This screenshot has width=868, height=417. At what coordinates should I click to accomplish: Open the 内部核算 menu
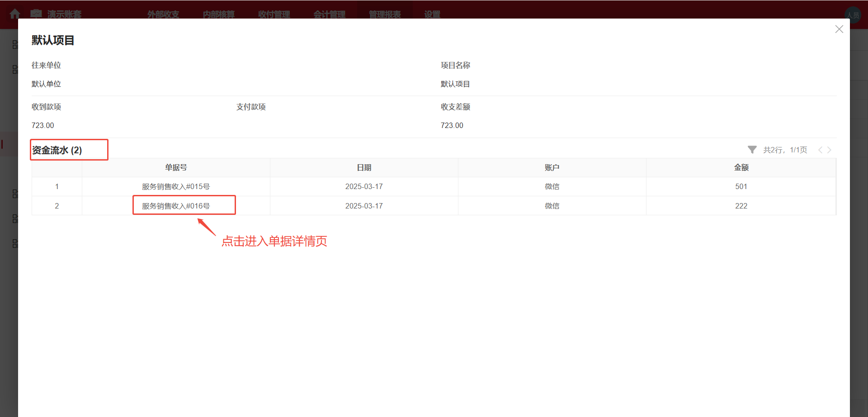click(x=218, y=14)
